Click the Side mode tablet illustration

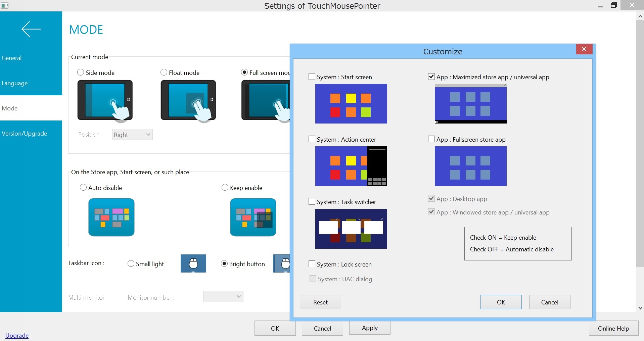tap(105, 100)
